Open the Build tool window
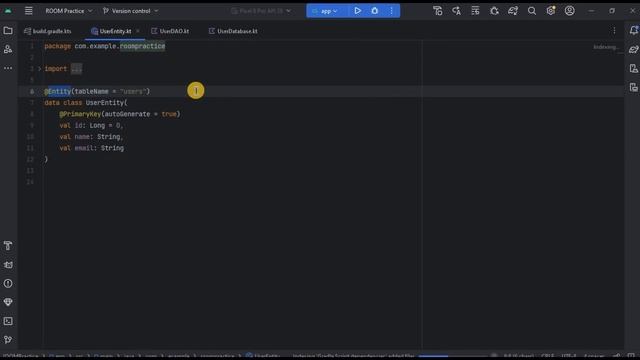Image resolution: width=640 pixels, height=360 pixels. click(8, 246)
